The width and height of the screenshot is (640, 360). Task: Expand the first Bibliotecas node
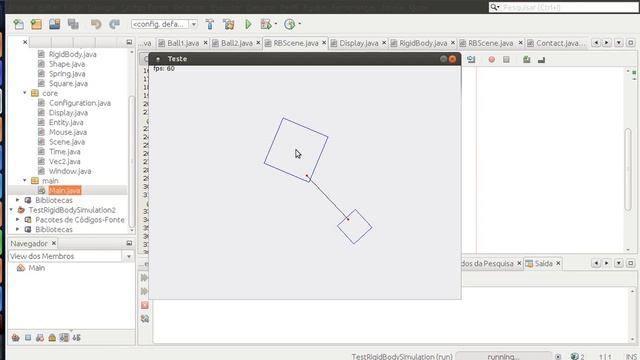click(18, 200)
